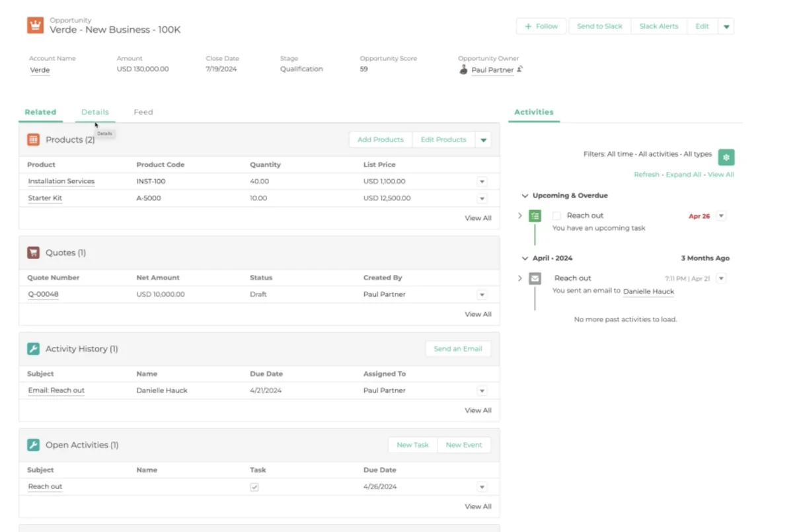Click View All under Activity History
The width and height of the screenshot is (793, 532).
click(x=478, y=410)
